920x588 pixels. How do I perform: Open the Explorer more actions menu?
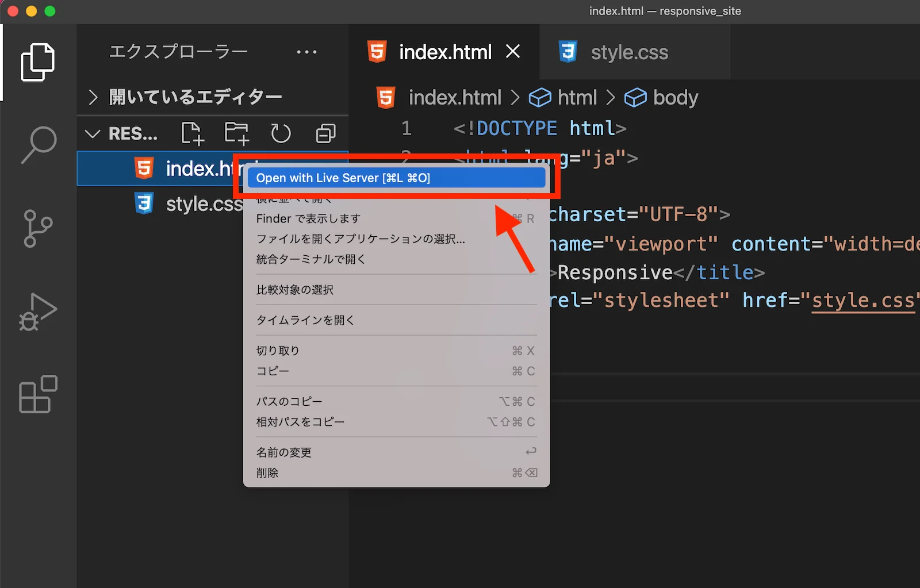click(306, 52)
